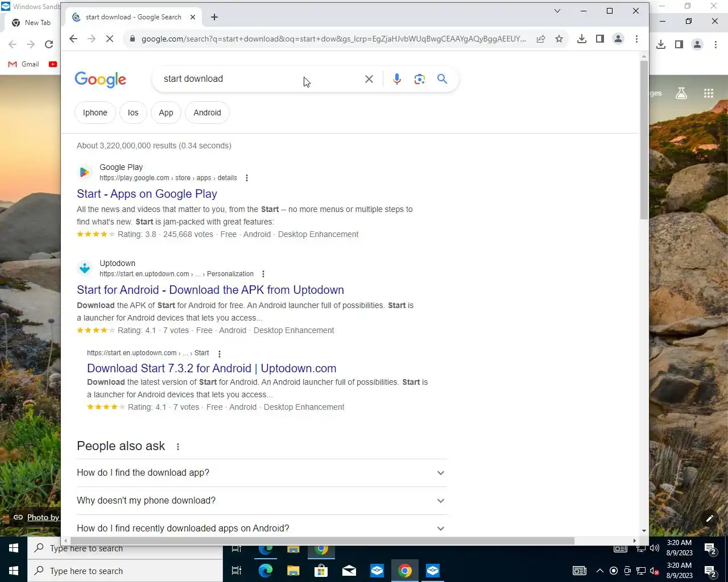The image size is (728, 582).
Task: Go back in the Google Search window
Action: point(73,39)
